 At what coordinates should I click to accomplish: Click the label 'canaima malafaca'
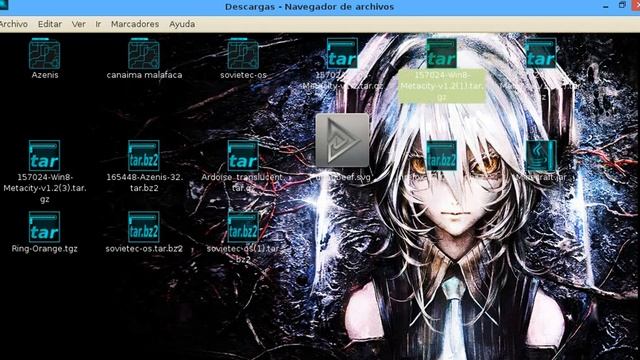coord(144,75)
